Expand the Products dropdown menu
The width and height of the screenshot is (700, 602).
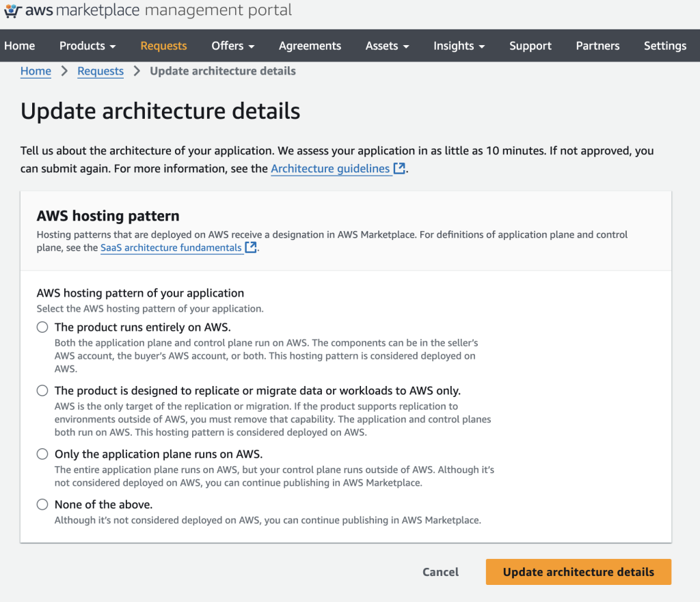pos(87,46)
